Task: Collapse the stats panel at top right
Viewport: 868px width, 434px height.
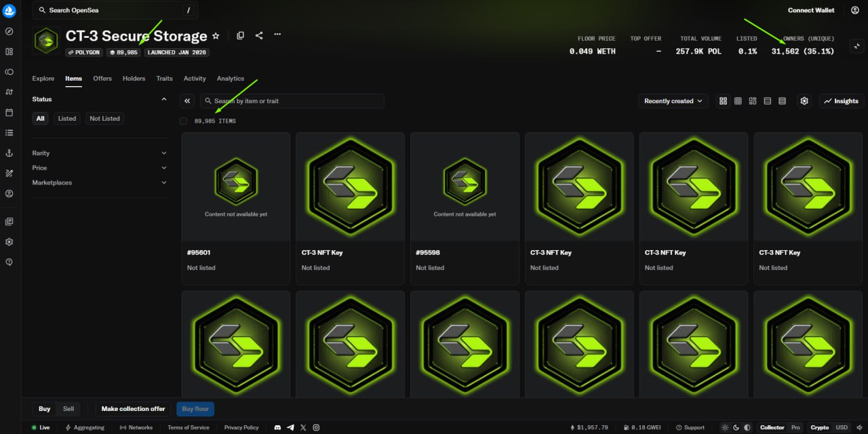Action: 857,46
